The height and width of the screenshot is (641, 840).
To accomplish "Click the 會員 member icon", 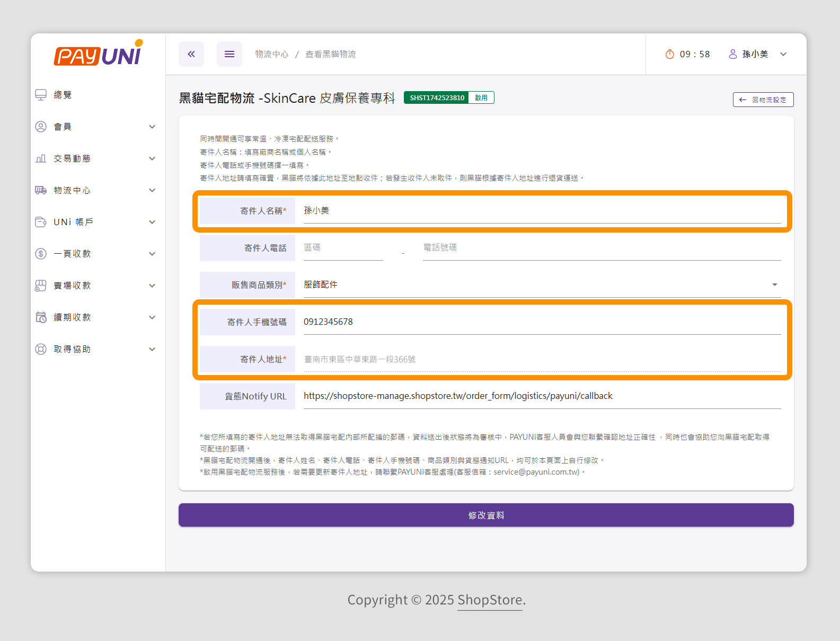I will click(x=41, y=127).
